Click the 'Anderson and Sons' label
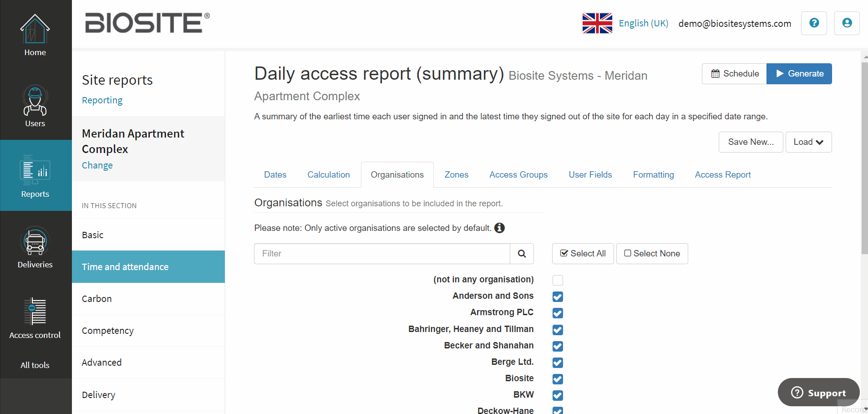868x414 pixels. (x=493, y=296)
